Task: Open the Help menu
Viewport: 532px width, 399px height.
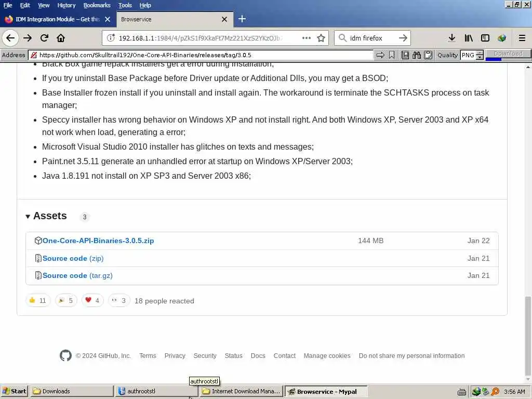Action: tap(145, 5)
